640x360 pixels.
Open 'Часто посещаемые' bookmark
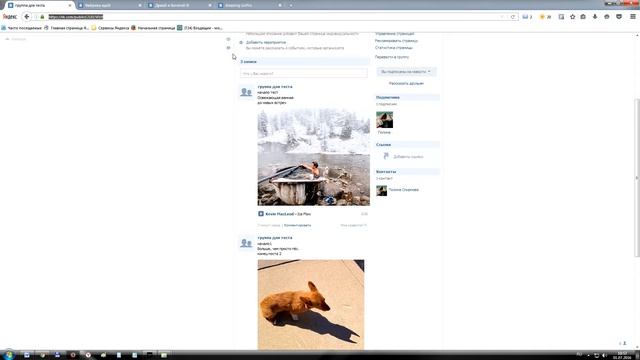(21, 28)
